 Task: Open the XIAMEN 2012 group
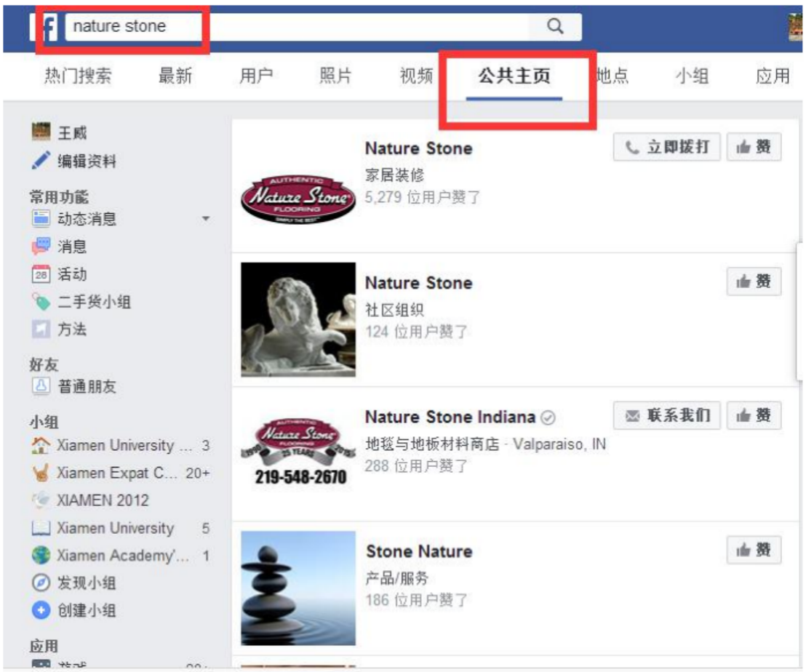103,500
